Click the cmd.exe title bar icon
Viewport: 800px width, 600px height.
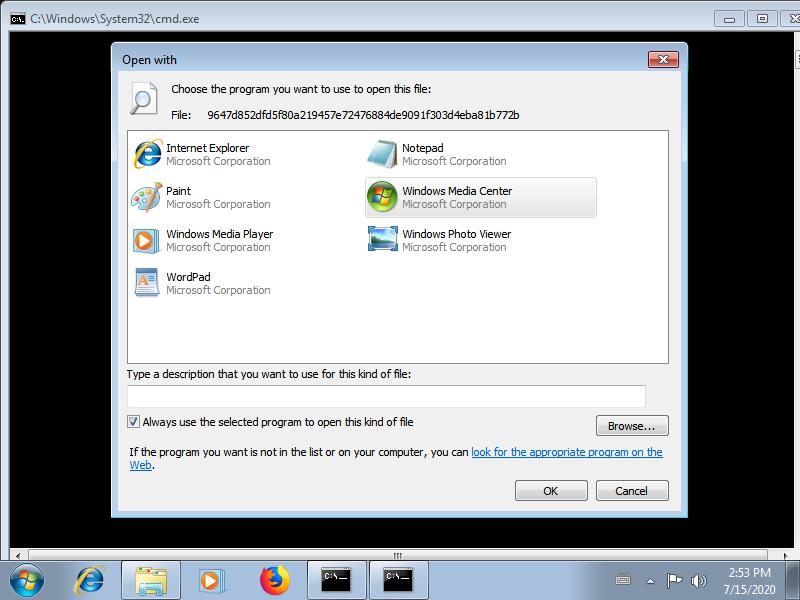coord(17,19)
